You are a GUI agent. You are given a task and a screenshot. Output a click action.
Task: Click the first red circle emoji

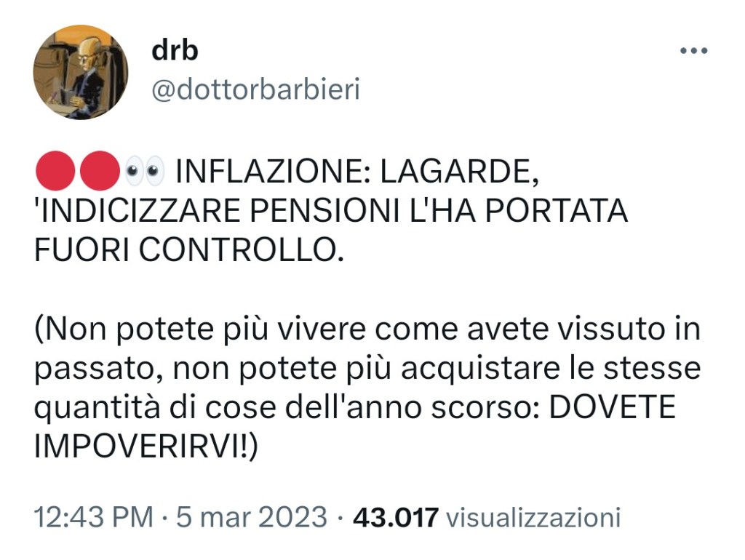pos(55,171)
